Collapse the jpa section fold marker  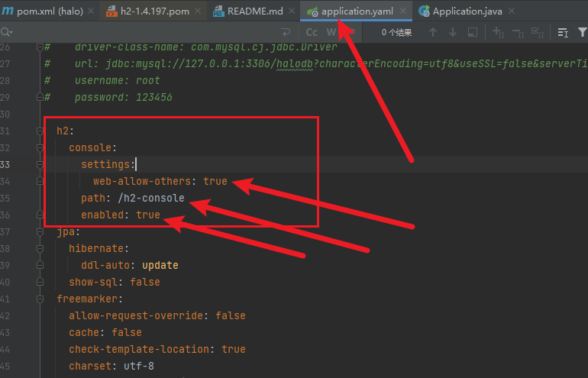click(40, 232)
